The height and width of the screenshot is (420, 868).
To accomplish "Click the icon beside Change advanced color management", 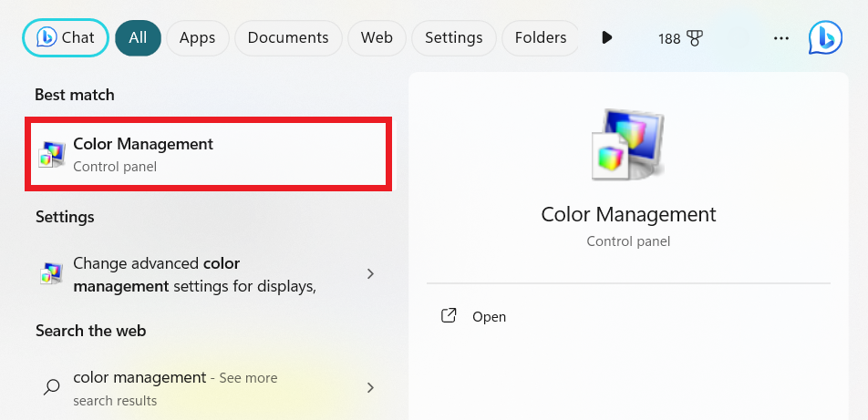I will tap(52, 273).
